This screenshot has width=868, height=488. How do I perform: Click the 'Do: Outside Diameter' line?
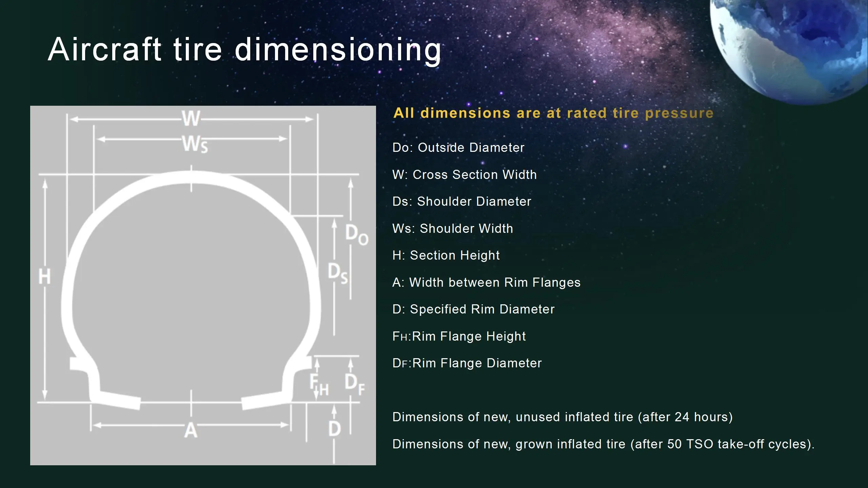click(x=458, y=148)
